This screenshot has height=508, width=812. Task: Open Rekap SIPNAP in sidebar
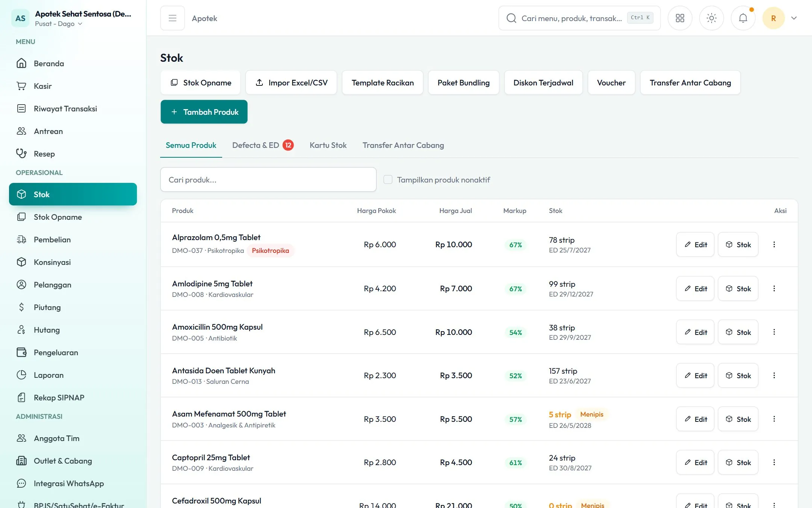(x=73, y=397)
